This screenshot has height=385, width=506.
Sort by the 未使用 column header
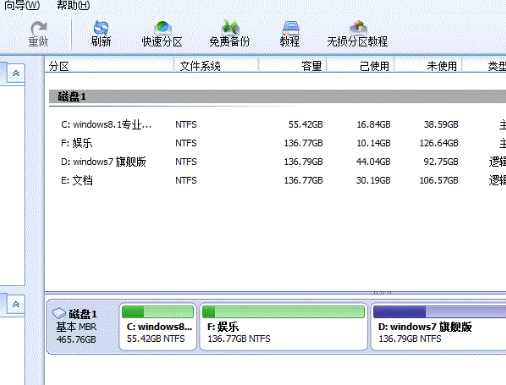428,66
